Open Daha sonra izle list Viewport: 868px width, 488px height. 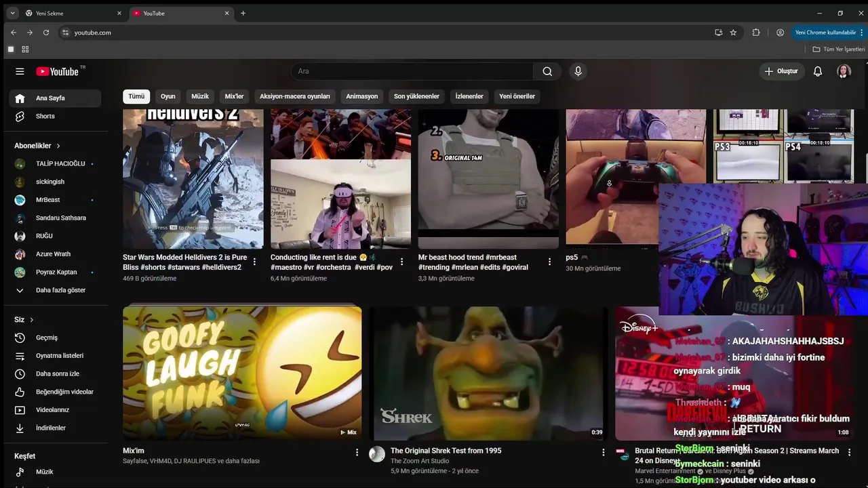coord(55,374)
